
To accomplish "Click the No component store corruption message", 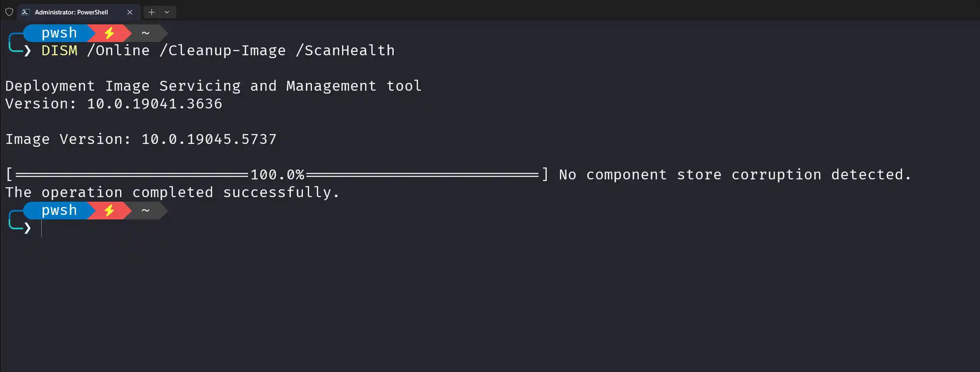I will tap(735, 174).
